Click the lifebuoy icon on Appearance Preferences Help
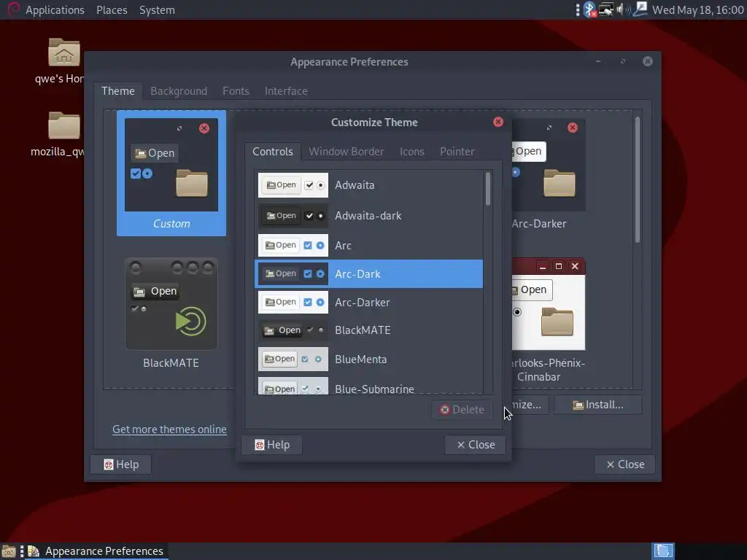This screenshot has width=747, height=560. (x=109, y=464)
